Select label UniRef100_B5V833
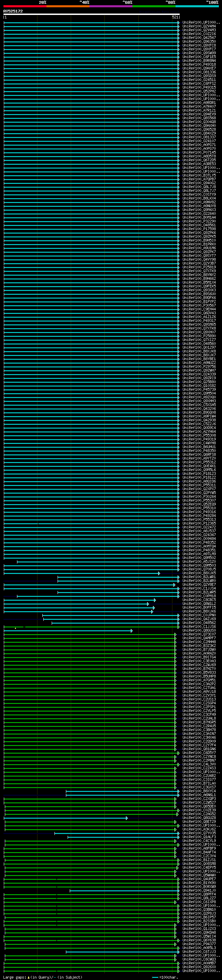This screenshot has width=222, height=980. click(199, 673)
